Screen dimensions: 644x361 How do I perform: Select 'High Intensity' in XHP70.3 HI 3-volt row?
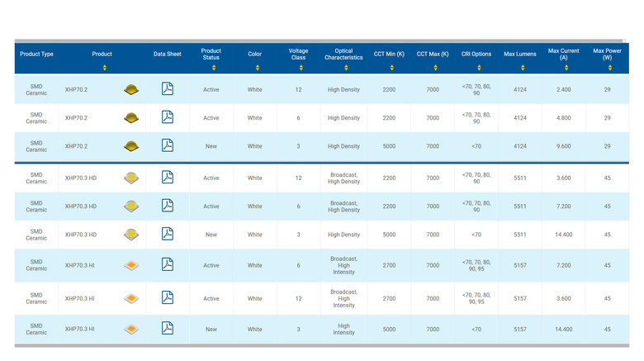point(343,329)
